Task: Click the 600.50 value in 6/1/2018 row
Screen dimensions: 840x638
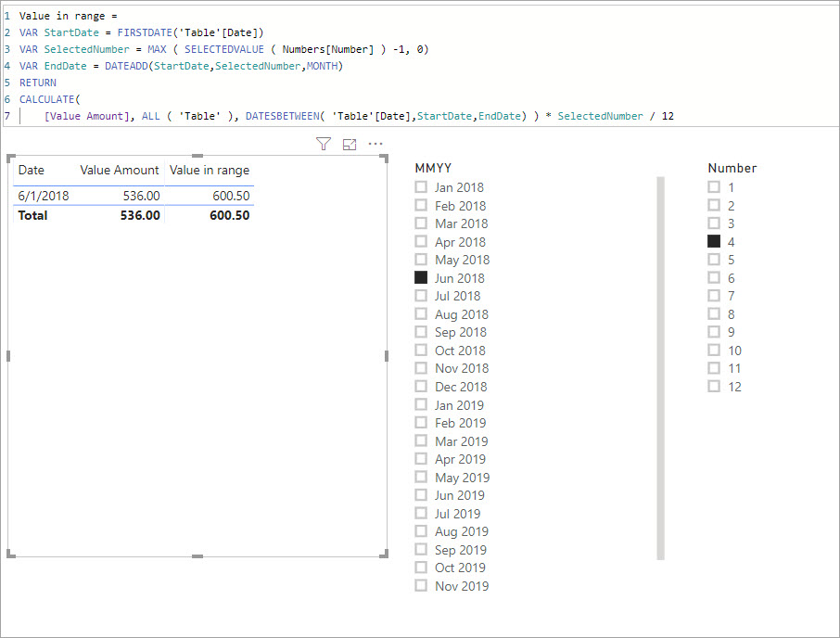Action: (x=231, y=196)
